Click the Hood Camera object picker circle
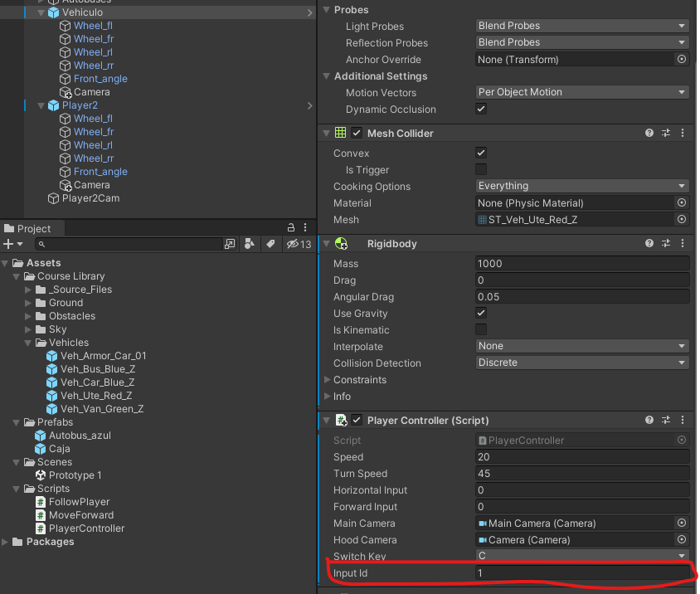Screen dimensions: 700x594 [682, 539]
